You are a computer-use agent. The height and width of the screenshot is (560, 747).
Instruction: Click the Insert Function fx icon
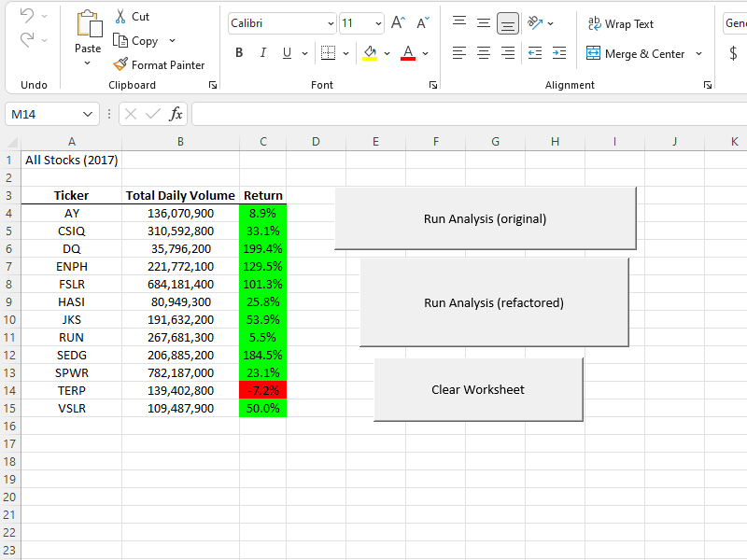(x=176, y=114)
